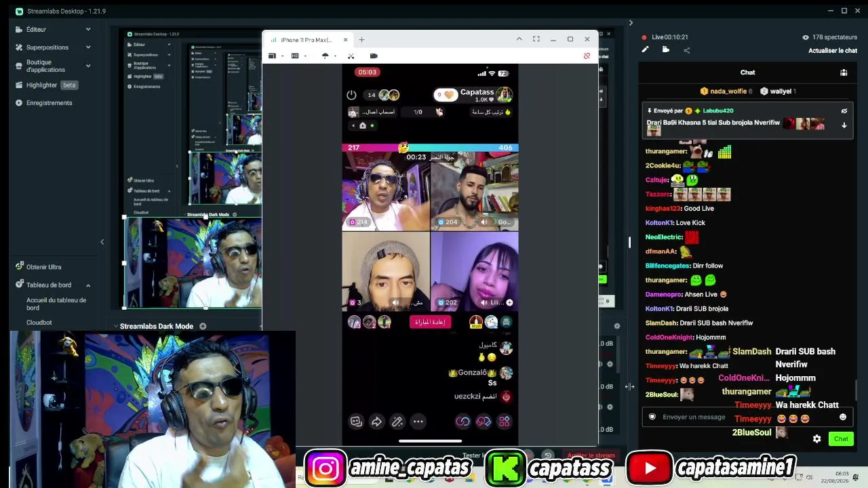Click the green Chat send button
Image resolution: width=868 pixels, height=488 pixels.
click(841, 439)
